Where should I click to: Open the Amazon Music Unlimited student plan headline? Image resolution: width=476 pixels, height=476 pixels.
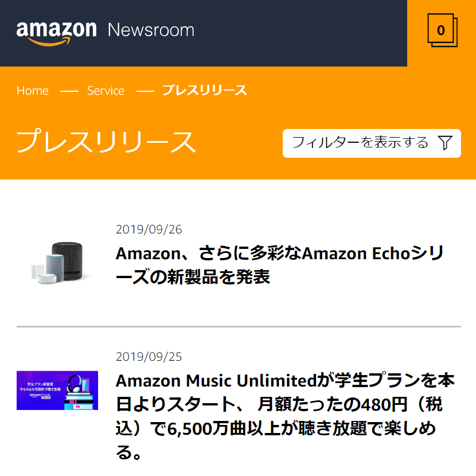click(285, 416)
